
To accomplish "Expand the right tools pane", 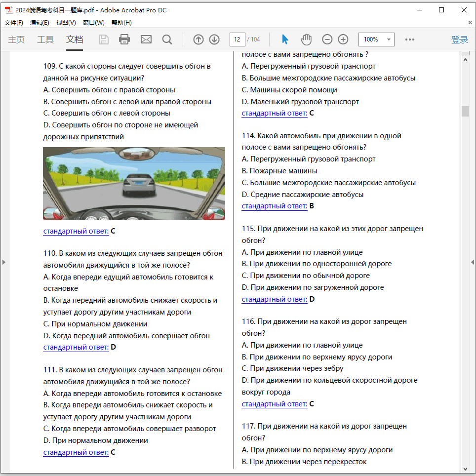I will coord(473,262).
